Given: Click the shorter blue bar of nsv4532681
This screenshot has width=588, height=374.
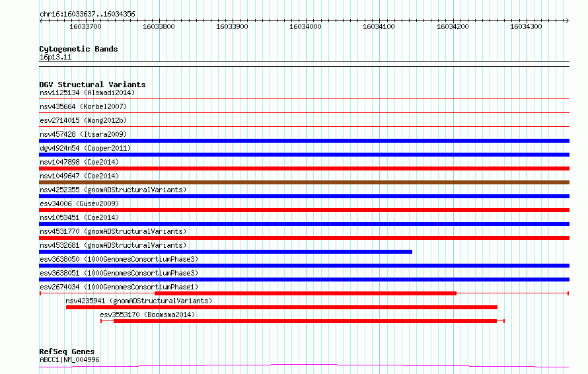Looking at the screenshot, I should [x=226, y=252].
